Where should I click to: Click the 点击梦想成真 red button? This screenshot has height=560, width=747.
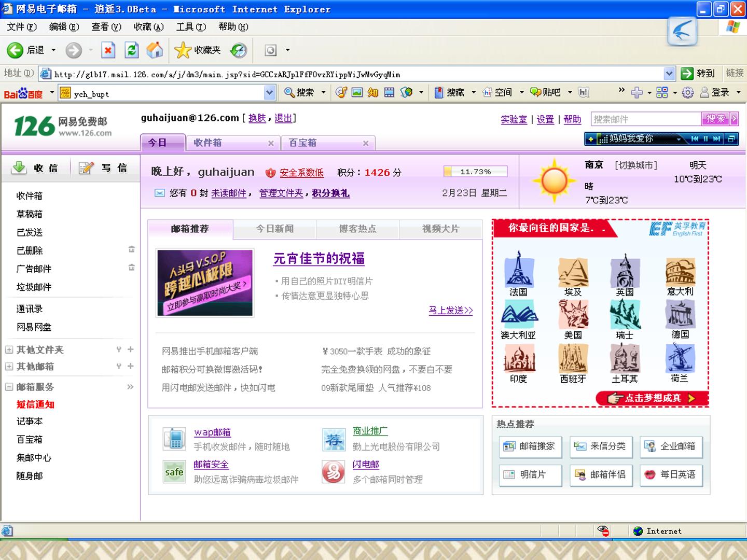pyautogui.click(x=653, y=398)
